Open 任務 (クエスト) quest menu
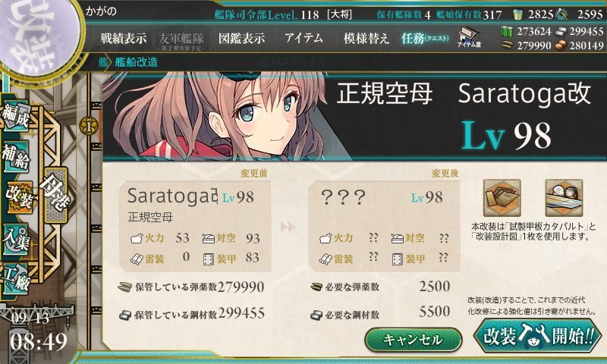The height and width of the screenshot is (364, 607). [425, 38]
